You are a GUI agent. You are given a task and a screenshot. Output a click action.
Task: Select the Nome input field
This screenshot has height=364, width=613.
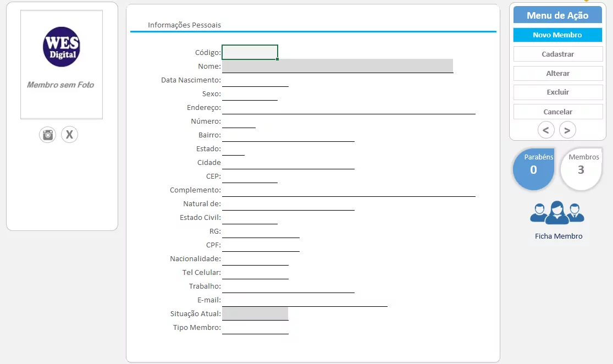pyautogui.click(x=338, y=66)
